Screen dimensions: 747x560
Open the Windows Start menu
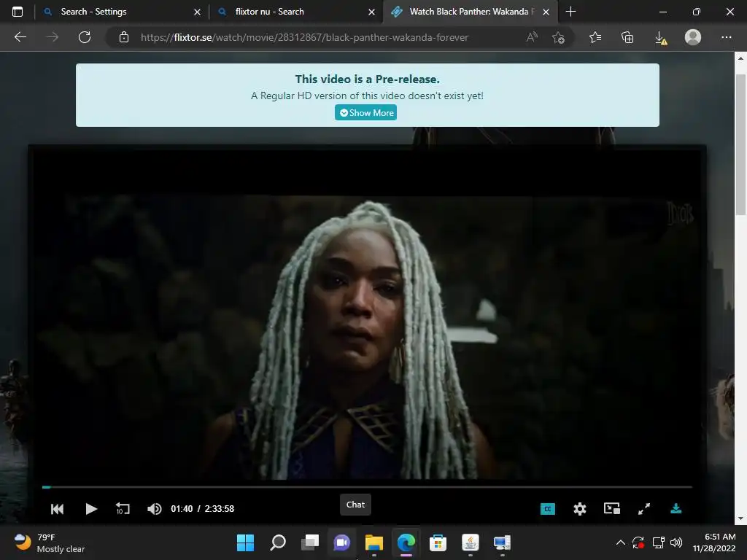[245, 542]
